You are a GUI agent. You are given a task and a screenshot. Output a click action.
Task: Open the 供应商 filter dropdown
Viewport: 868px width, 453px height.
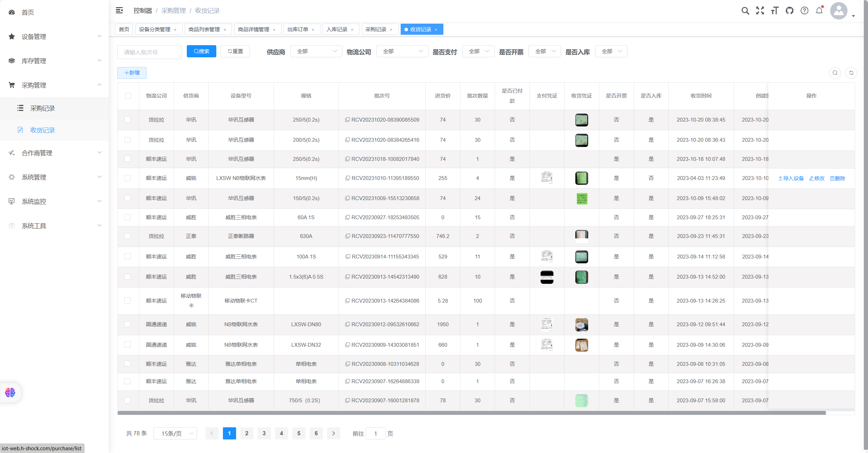tap(316, 51)
